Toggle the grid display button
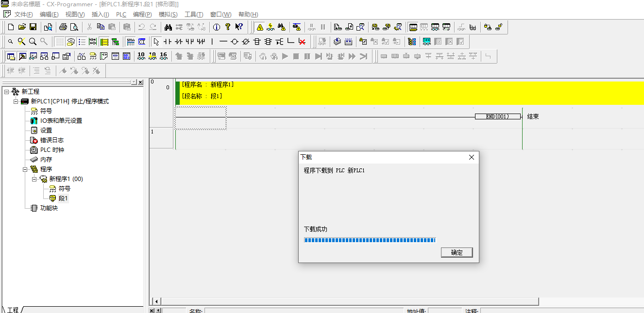644x313 pixels. [x=59, y=42]
